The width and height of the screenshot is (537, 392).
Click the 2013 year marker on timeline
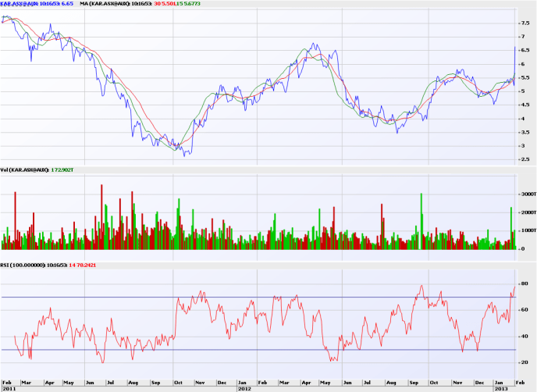[x=502, y=387]
